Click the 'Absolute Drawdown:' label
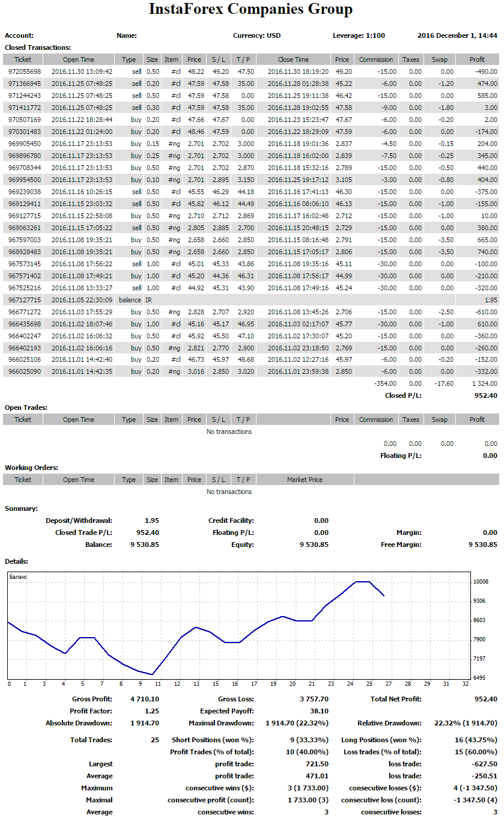 [x=79, y=723]
